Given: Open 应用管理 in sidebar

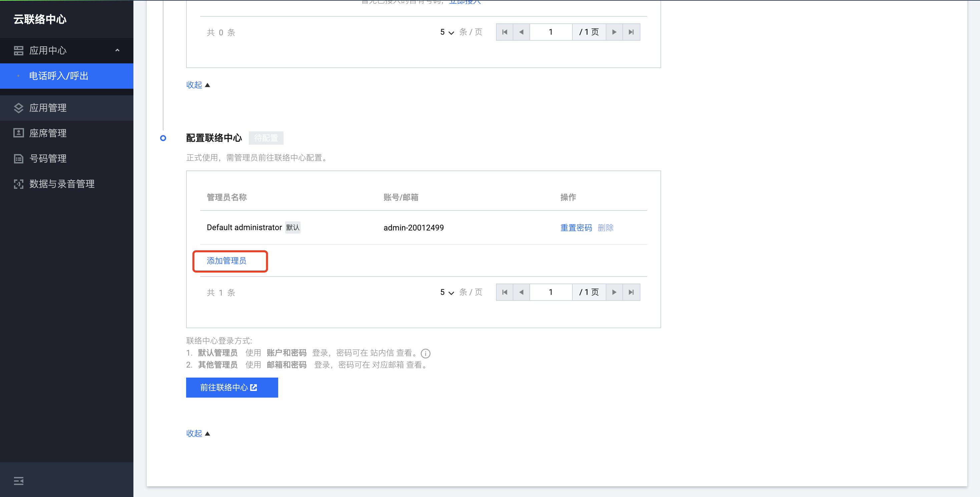Looking at the screenshot, I should coord(48,108).
